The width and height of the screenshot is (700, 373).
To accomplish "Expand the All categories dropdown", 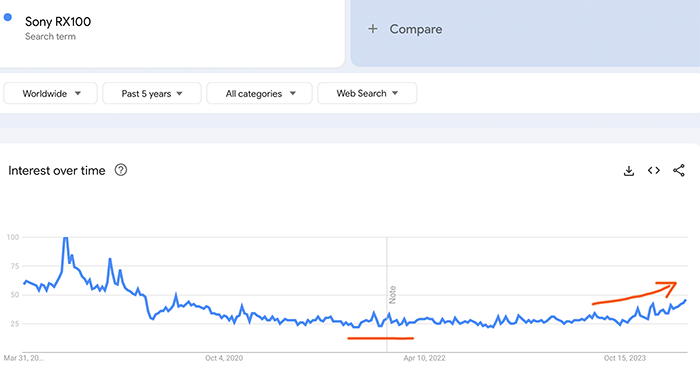I will tap(259, 93).
